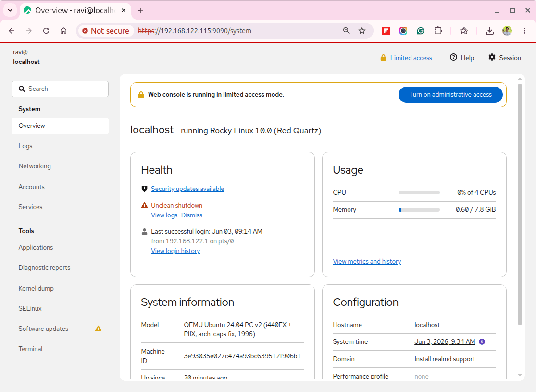This screenshot has height=392, width=536.
Task: Open Security updates available link
Action: click(x=187, y=189)
